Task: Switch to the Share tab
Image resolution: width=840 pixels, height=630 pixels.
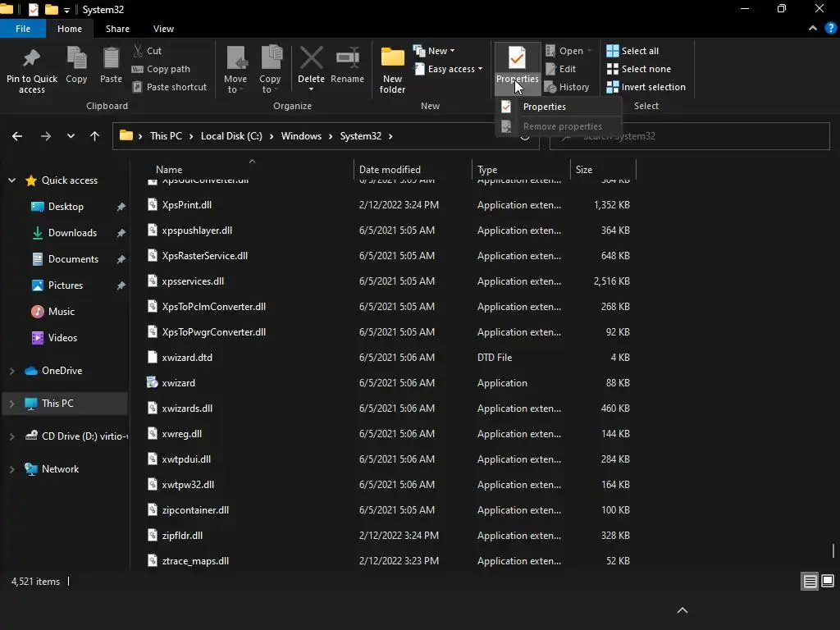Action: [x=117, y=29]
